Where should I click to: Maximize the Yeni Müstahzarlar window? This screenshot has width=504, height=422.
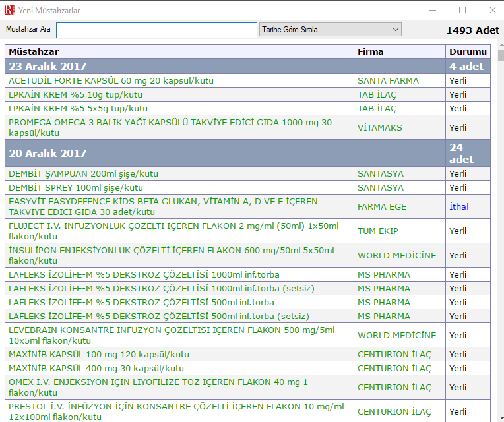[x=462, y=10]
